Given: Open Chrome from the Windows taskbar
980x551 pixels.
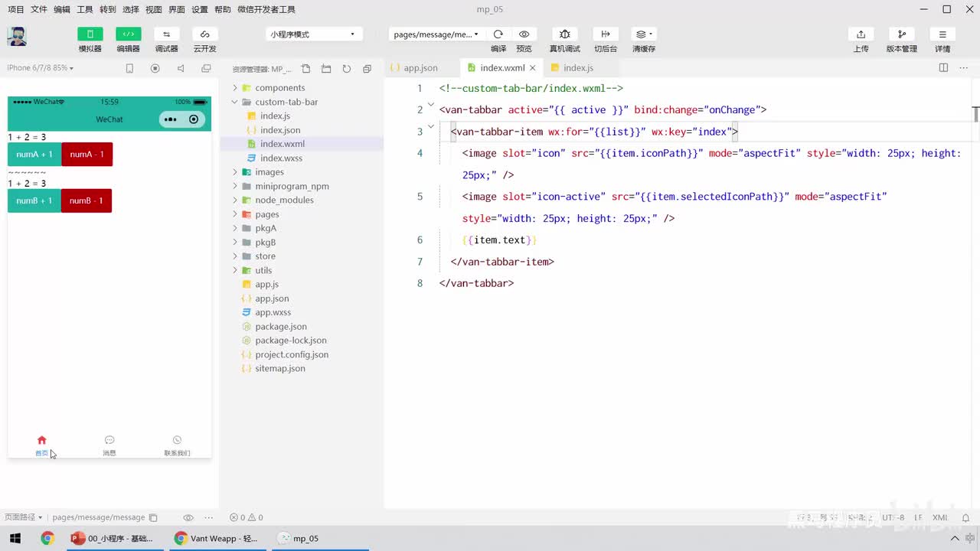Looking at the screenshot, I should tap(47, 538).
